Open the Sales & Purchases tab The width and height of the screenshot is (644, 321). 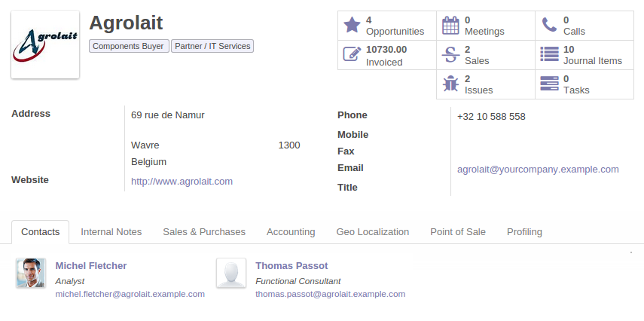pyautogui.click(x=204, y=232)
